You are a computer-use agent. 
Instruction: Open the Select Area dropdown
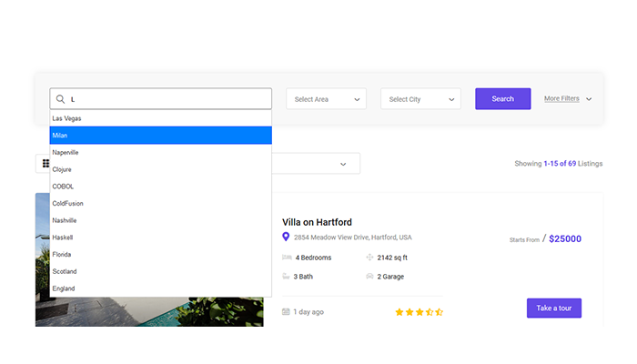point(326,99)
